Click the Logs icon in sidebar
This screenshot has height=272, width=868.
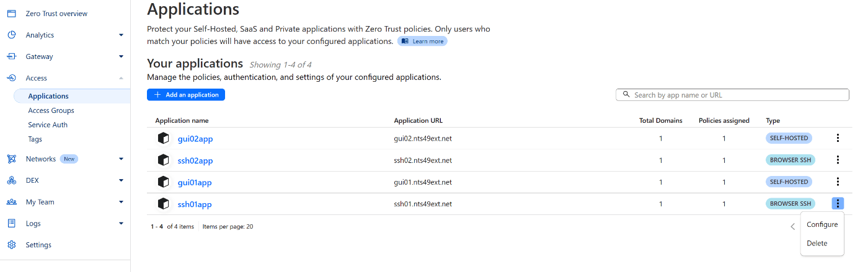pyautogui.click(x=11, y=224)
